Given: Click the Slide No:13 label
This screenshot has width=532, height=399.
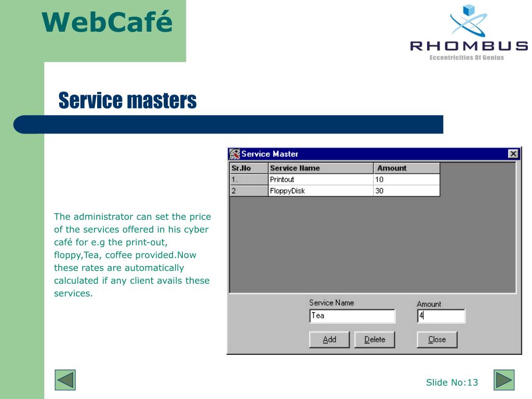Looking at the screenshot, I should coord(452,383).
